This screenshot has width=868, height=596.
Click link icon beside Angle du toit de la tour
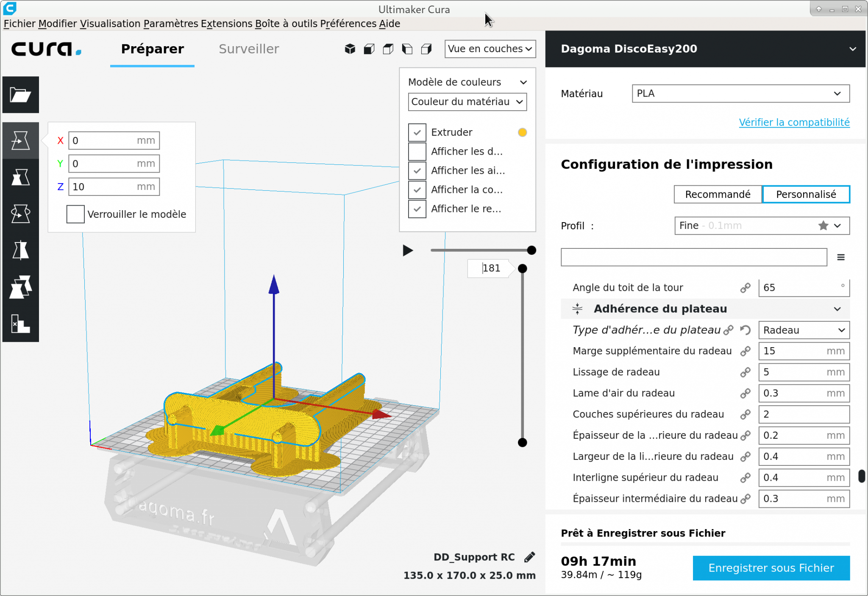point(745,288)
